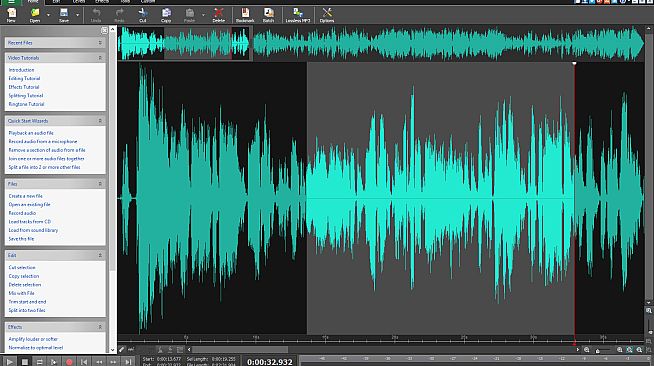Cut selection with the scissors icon

coord(143,15)
